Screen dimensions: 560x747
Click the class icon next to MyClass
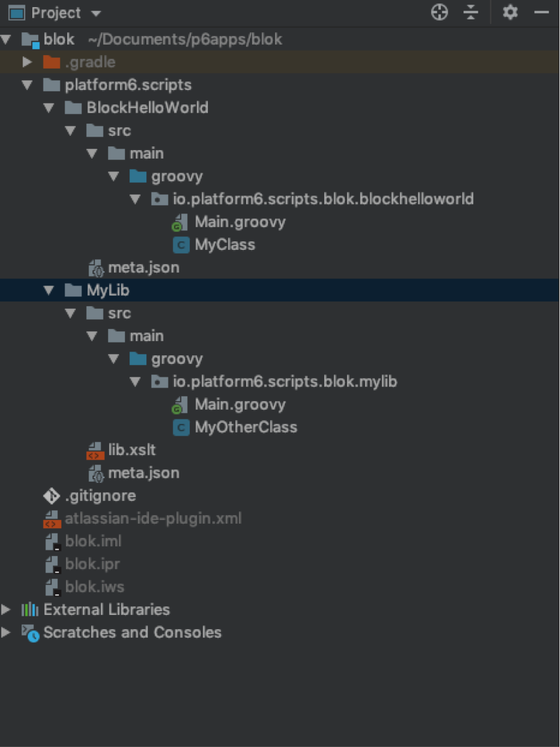(x=181, y=245)
